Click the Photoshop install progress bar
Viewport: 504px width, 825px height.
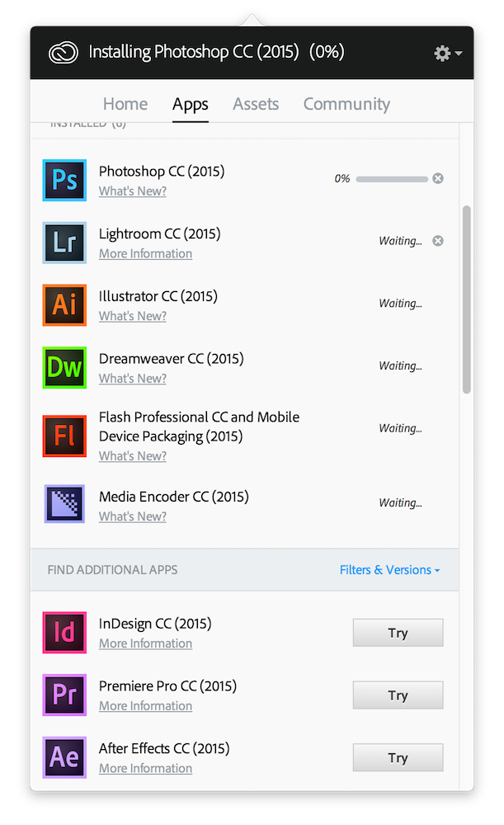[x=391, y=178]
